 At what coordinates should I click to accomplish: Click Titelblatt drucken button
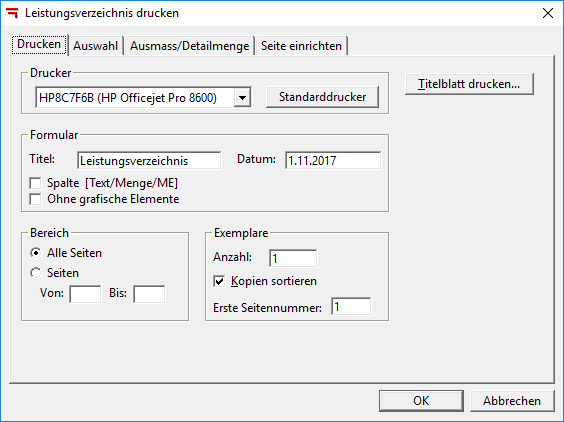click(x=469, y=84)
